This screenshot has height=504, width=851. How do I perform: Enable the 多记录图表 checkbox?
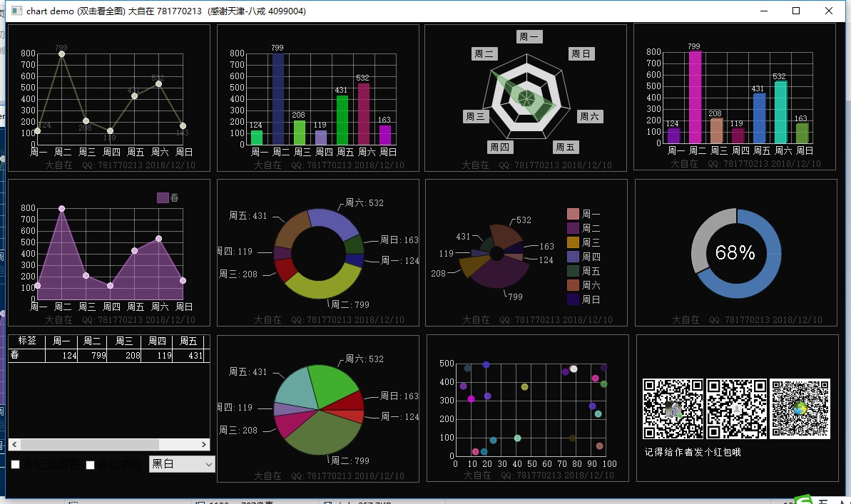coord(16,464)
